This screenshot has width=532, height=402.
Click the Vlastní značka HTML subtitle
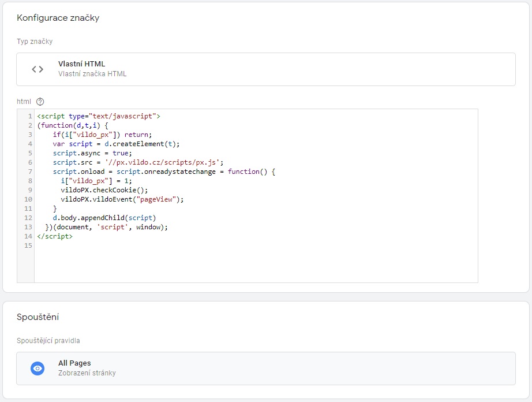(x=92, y=74)
